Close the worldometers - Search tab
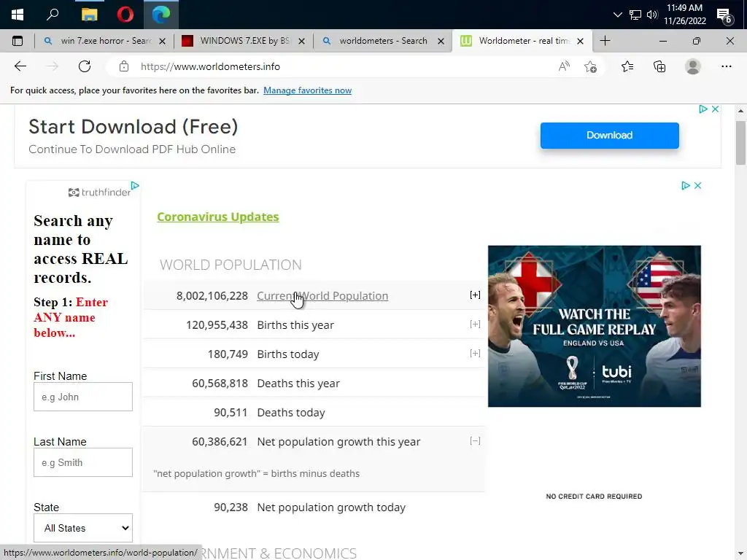Viewport: 747px width, 560px height. click(x=441, y=42)
